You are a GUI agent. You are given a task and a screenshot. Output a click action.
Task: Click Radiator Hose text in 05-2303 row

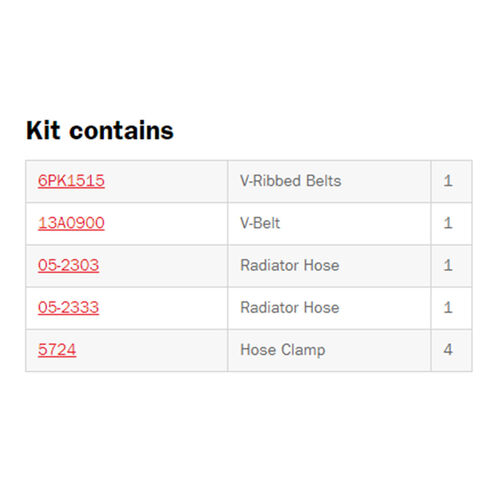coord(290,266)
